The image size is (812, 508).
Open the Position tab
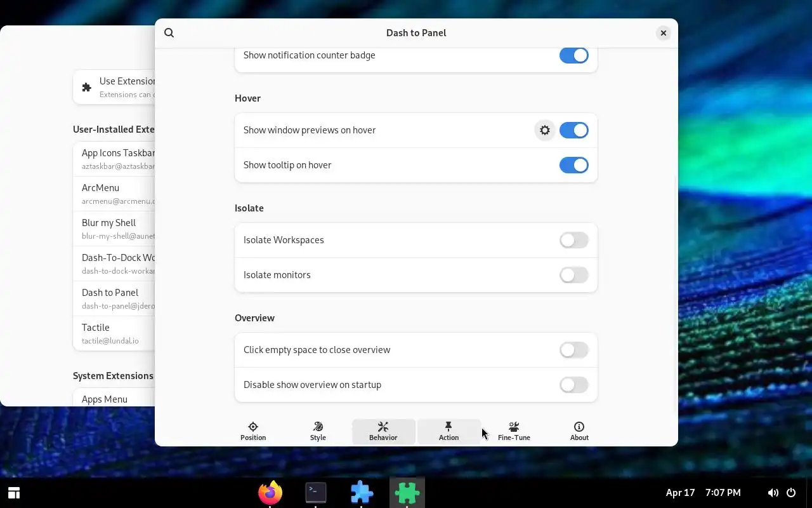[253, 432]
